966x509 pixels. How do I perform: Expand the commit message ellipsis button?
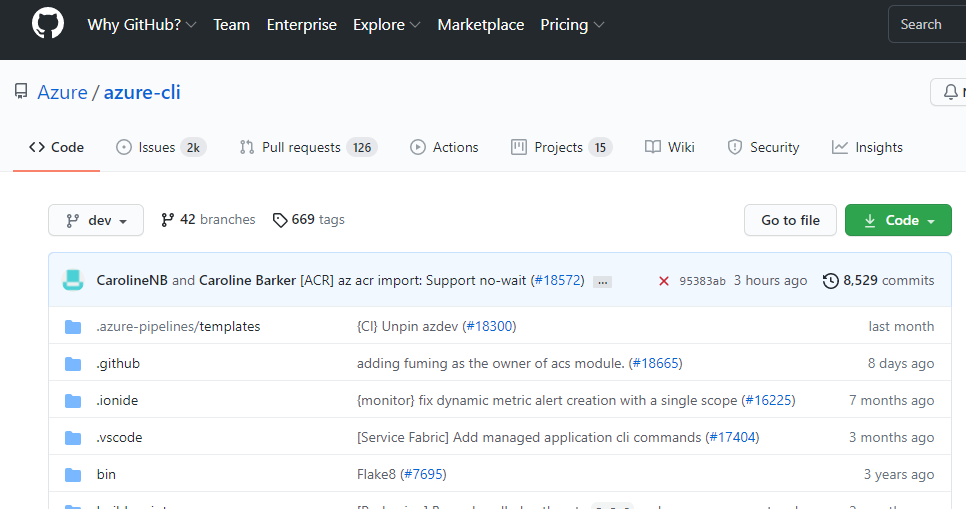[602, 282]
